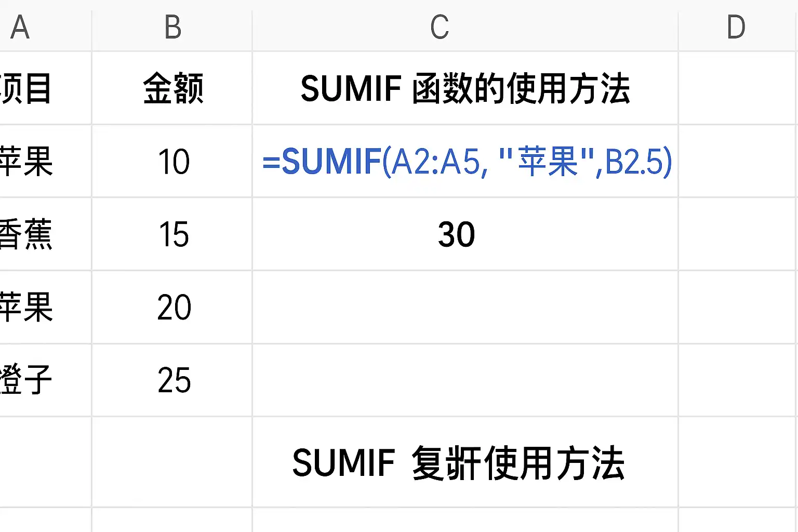Click the cell containing 15

click(x=171, y=235)
